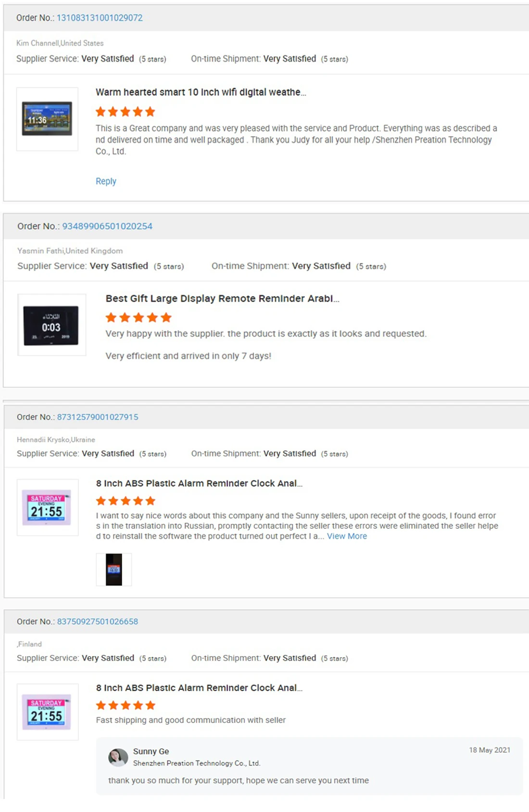Screen dimensions: 529x812
Task: Open the clock thumbnail in Finland review
Action: [47, 712]
